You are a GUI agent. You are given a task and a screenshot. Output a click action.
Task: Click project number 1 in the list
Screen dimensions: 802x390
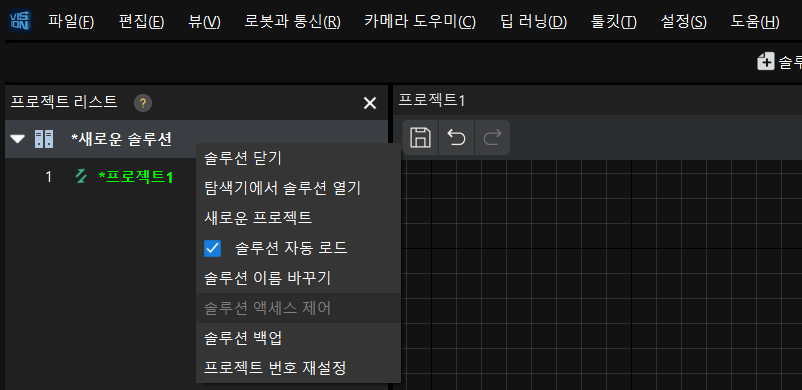tap(49, 177)
